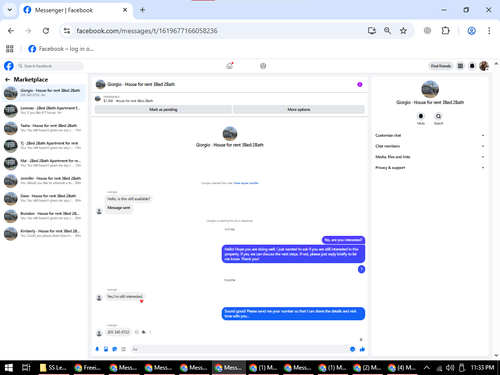React to the 205 545 0722 message
The image size is (500, 375).
click(137, 332)
